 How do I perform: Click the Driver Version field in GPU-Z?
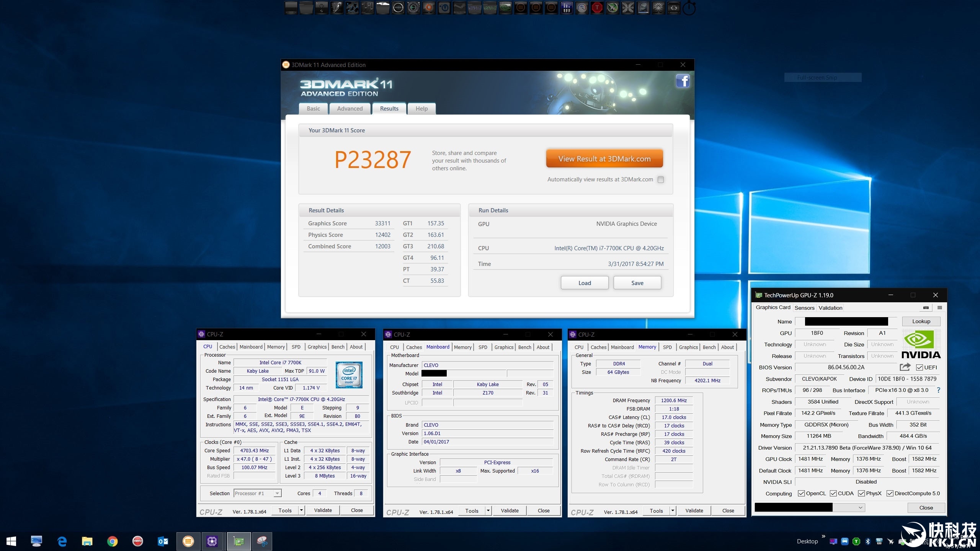867,448
